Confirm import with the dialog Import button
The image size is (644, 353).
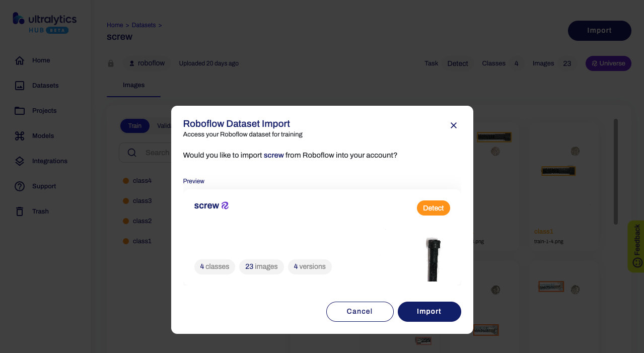click(x=429, y=311)
